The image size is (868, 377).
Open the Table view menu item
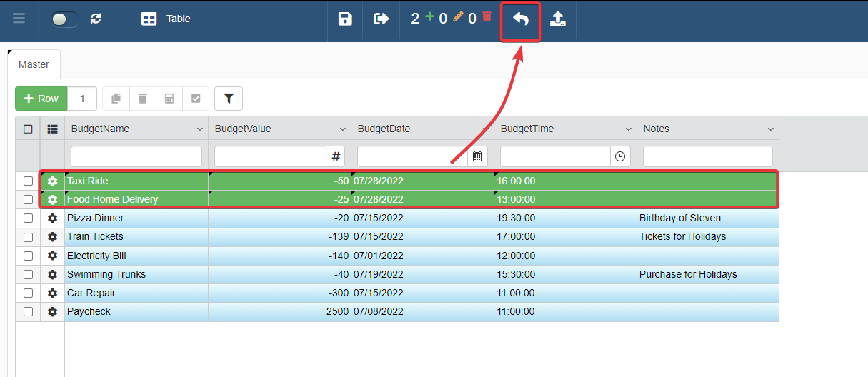(x=166, y=19)
